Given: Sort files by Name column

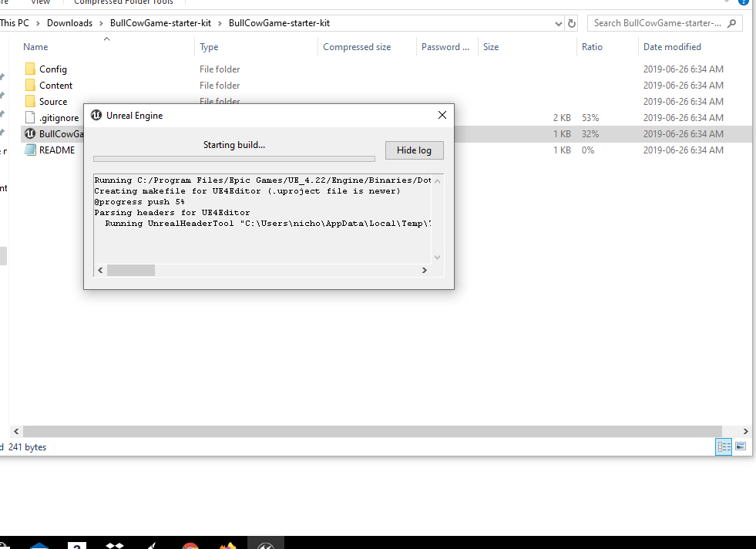Looking at the screenshot, I should click(x=35, y=47).
